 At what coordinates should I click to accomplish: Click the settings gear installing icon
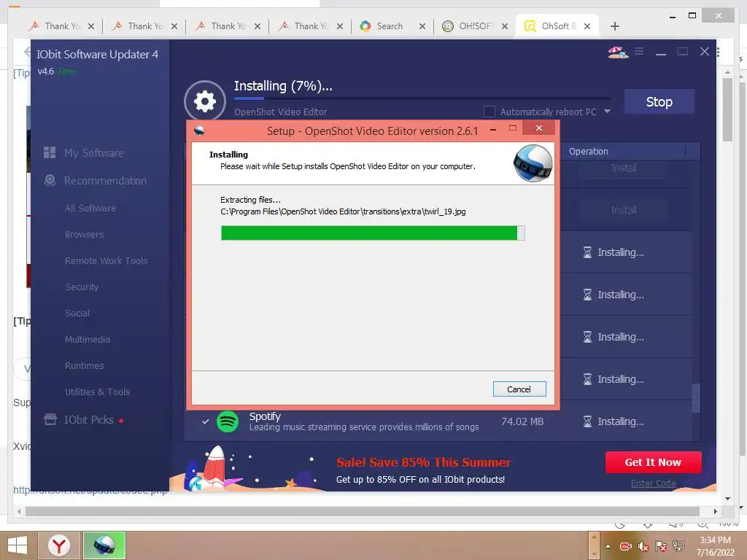click(x=205, y=101)
